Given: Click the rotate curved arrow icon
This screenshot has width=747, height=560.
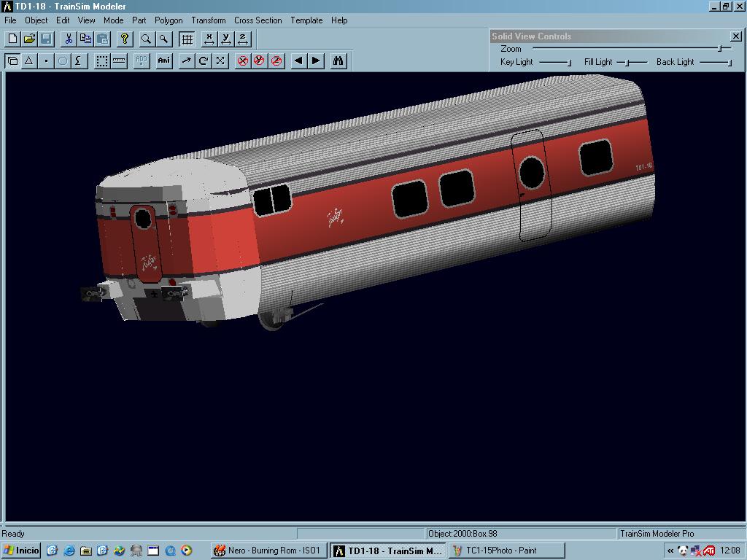Looking at the screenshot, I should pyautogui.click(x=204, y=61).
